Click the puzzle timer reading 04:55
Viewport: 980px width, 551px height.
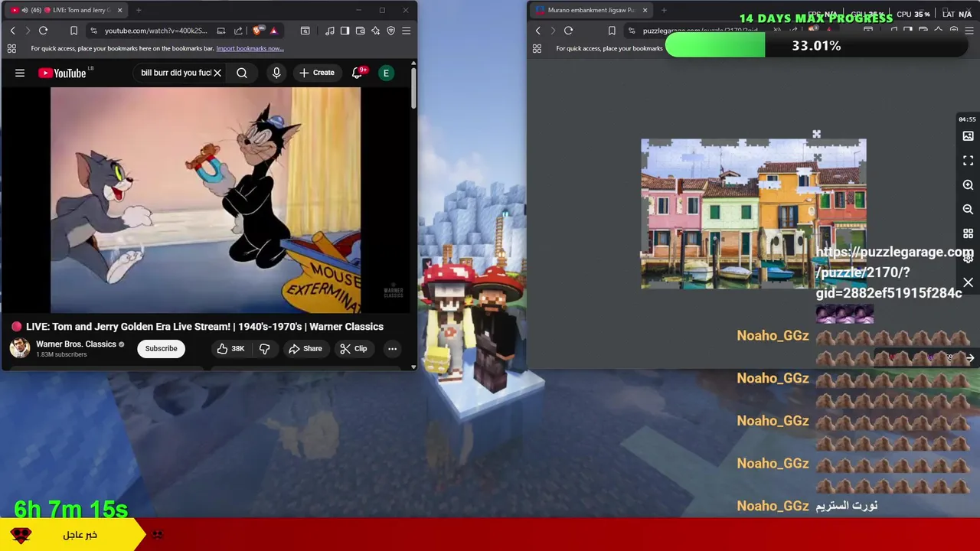(967, 119)
